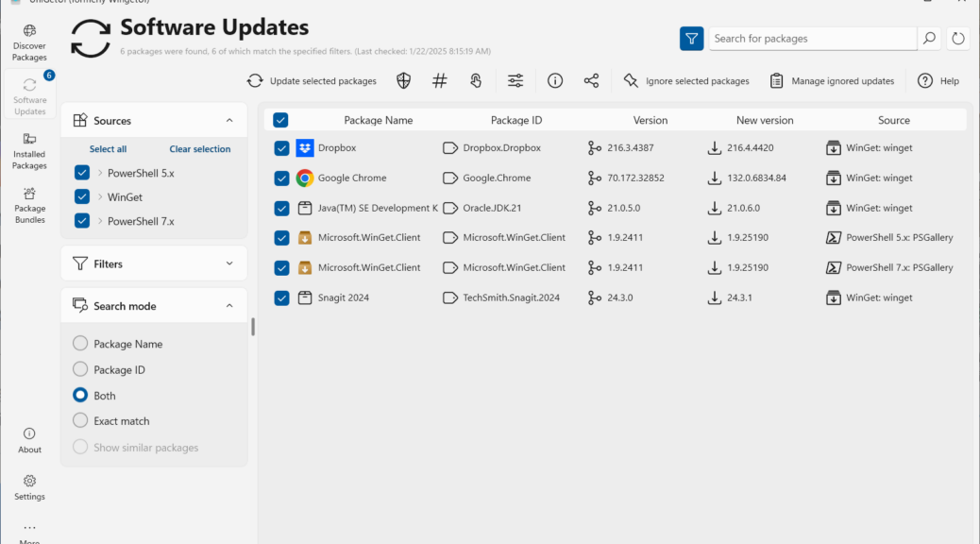Open Package Bundles page
The image size is (980, 544).
click(29, 205)
